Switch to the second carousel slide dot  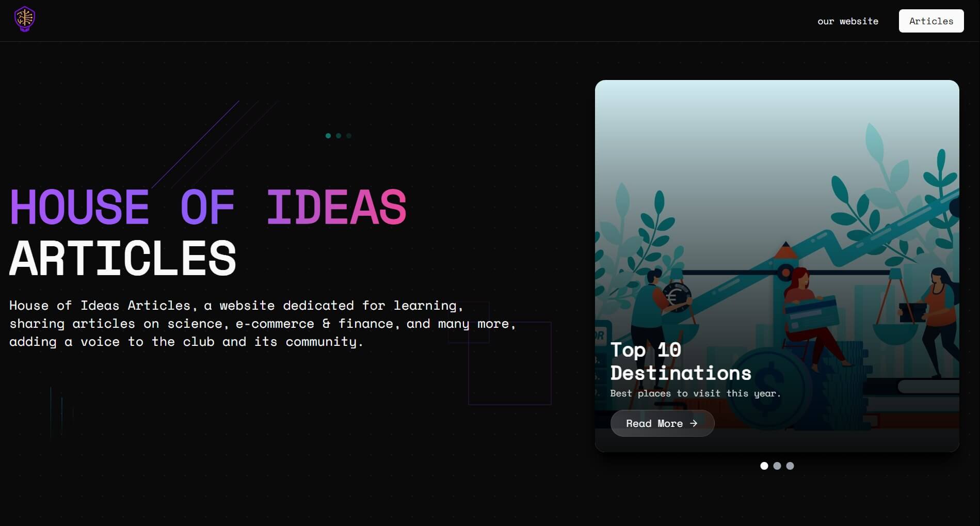[777, 466]
